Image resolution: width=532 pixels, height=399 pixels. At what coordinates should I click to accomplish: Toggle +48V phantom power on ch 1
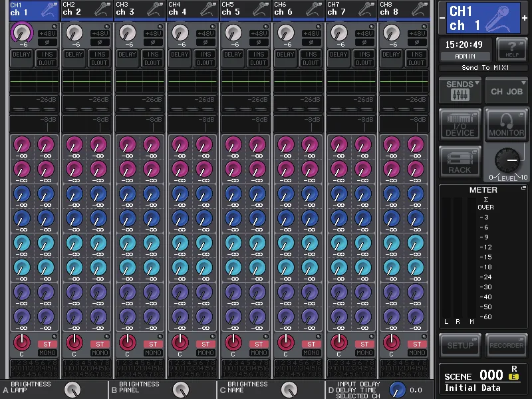click(x=47, y=34)
